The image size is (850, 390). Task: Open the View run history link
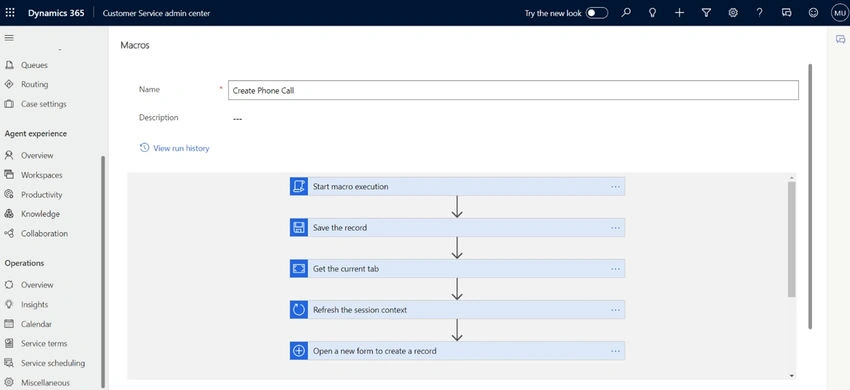click(x=175, y=148)
